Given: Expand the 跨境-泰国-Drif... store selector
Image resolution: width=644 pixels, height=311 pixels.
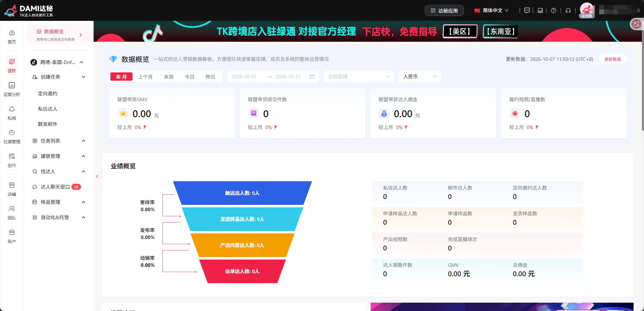Looking at the screenshot, I should 57,62.
